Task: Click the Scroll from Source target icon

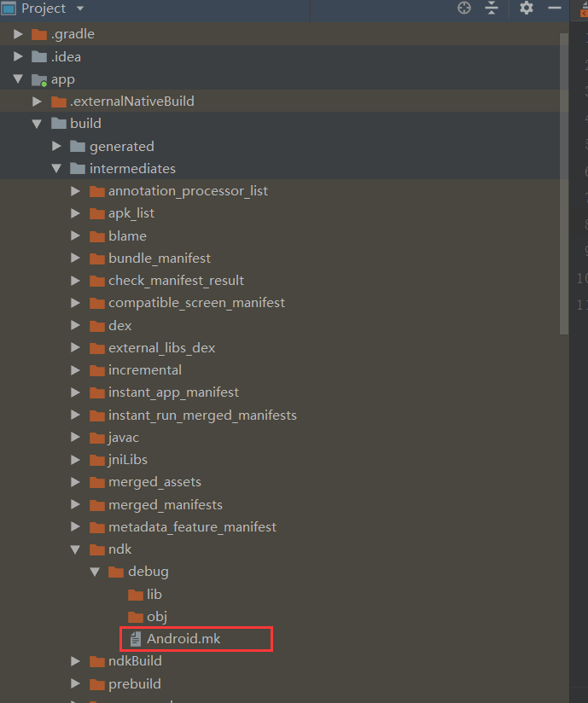Action: click(463, 8)
